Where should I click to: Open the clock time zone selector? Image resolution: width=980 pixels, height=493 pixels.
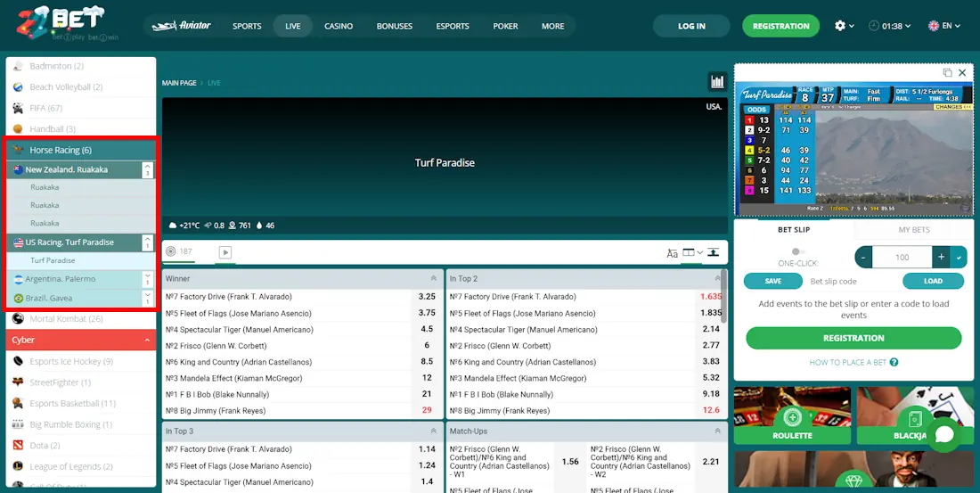889,26
